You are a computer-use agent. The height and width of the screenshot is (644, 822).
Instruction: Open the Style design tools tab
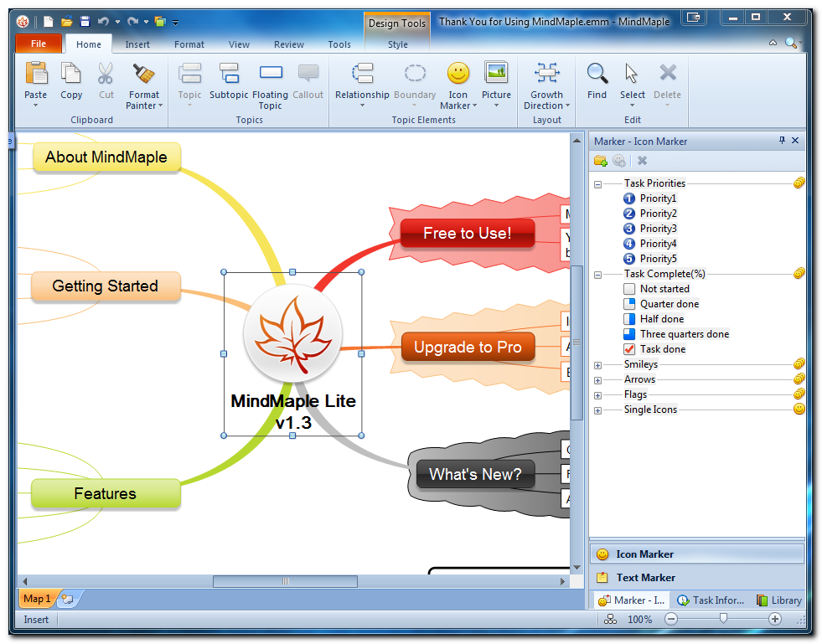398,44
